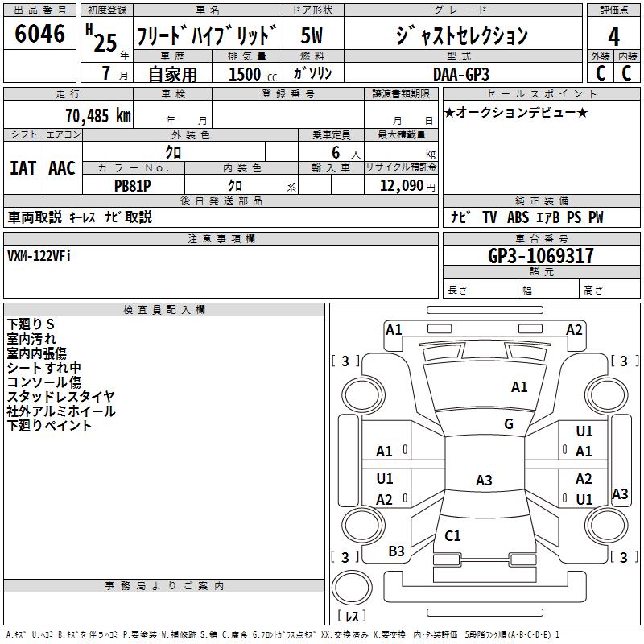644x644 pixels.
Task: Click the chassis number GP3-1069317
Action: (541, 257)
